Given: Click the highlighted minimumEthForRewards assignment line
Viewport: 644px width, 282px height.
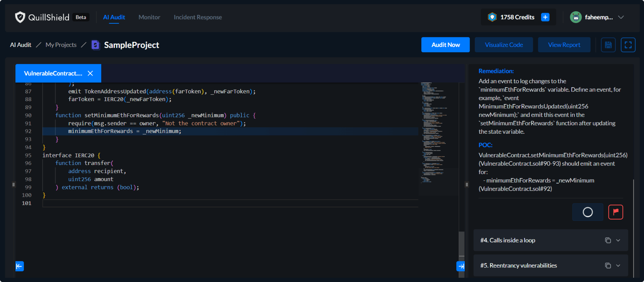Looking at the screenshot, I should coord(125,131).
